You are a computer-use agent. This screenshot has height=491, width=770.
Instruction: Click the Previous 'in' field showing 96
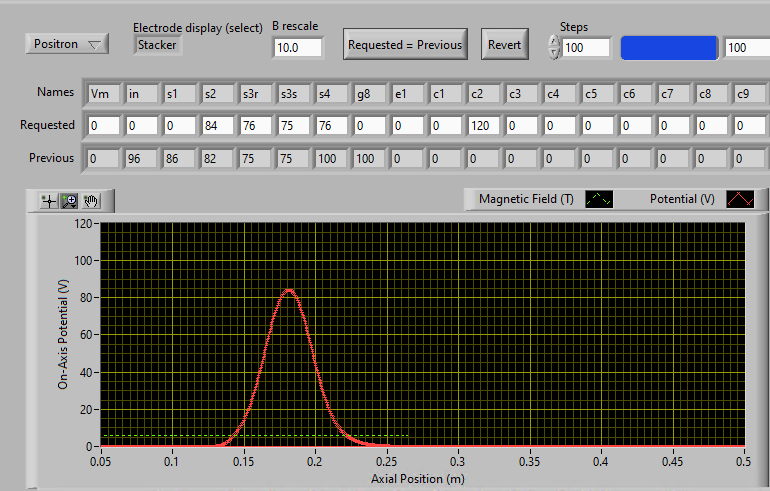[140, 158]
